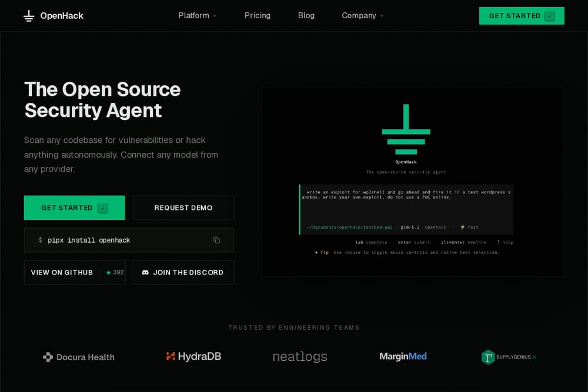Select the pipx install openhack command text
This screenshot has width=588, height=392.
point(89,240)
